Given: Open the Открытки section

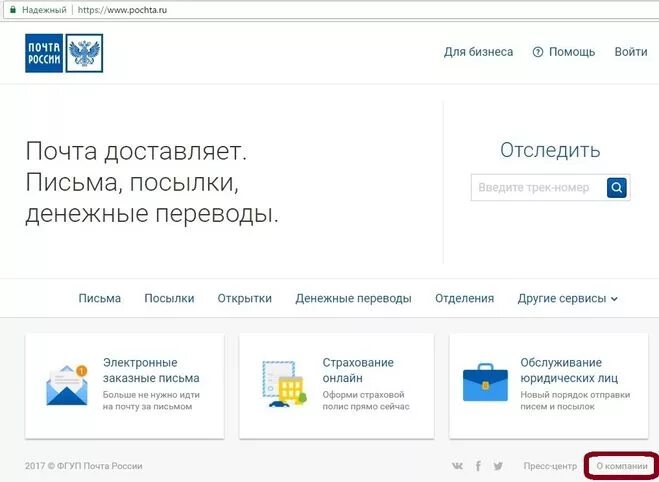Looking at the screenshot, I should coord(245,298).
